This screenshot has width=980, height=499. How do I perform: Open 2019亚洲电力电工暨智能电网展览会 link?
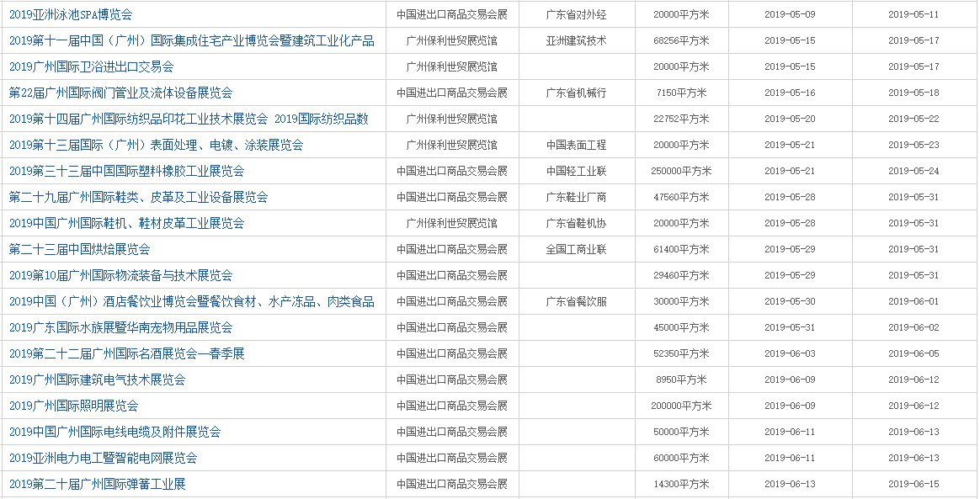click(x=103, y=459)
